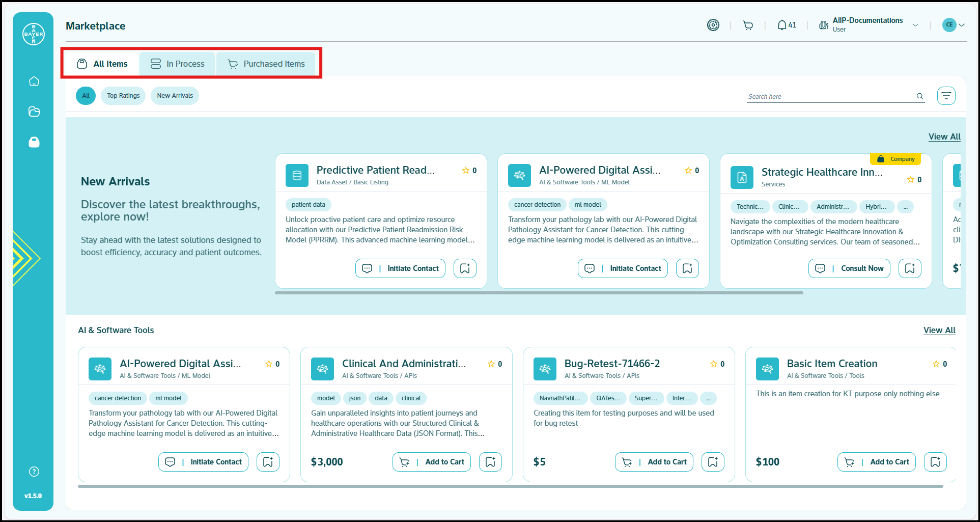Expand hidden tags on Strategic Healthcare card
The width and height of the screenshot is (980, 522).
click(x=906, y=206)
